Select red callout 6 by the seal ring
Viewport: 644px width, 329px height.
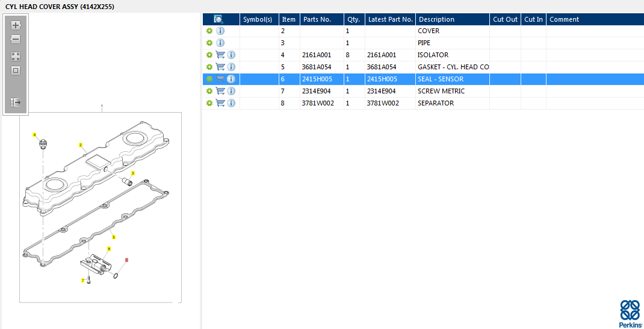coord(126,260)
